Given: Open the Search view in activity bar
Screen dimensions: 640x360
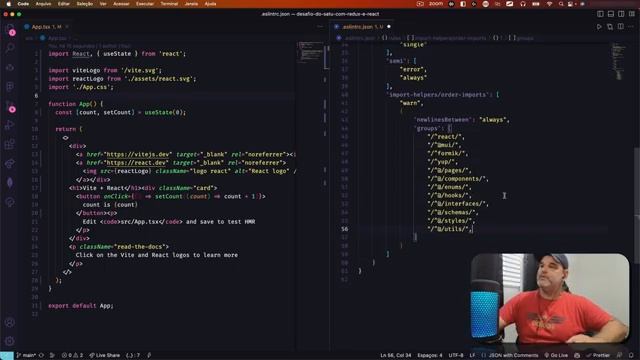Looking at the screenshot, I should (10, 48).
